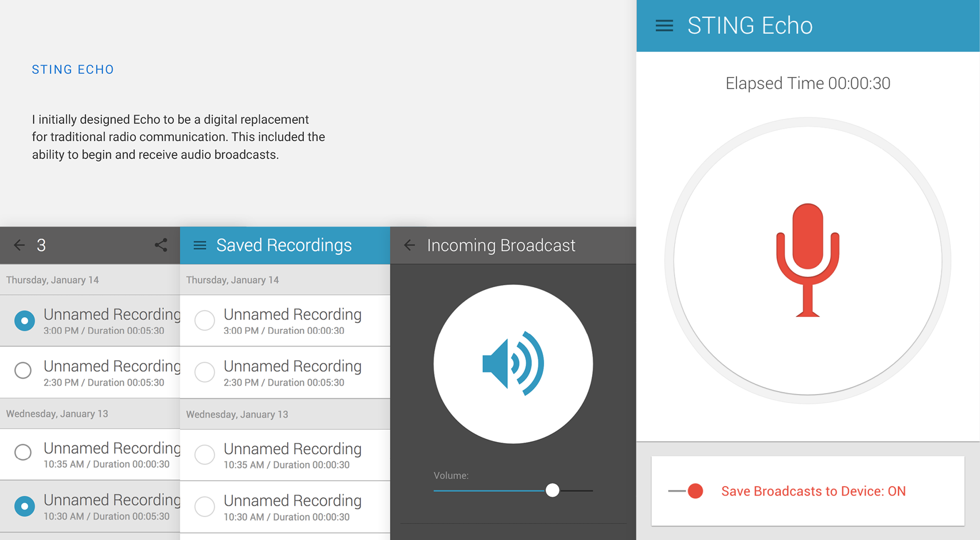Open the STING Echo hamburger menu
This screenshot has width=980, height=540.
tap(664, 26)
